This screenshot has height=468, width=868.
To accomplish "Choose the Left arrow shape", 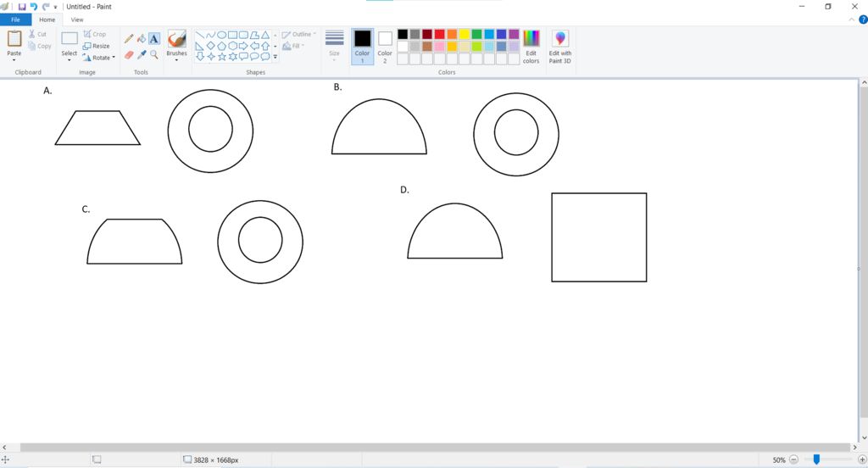I will point(254,46).
